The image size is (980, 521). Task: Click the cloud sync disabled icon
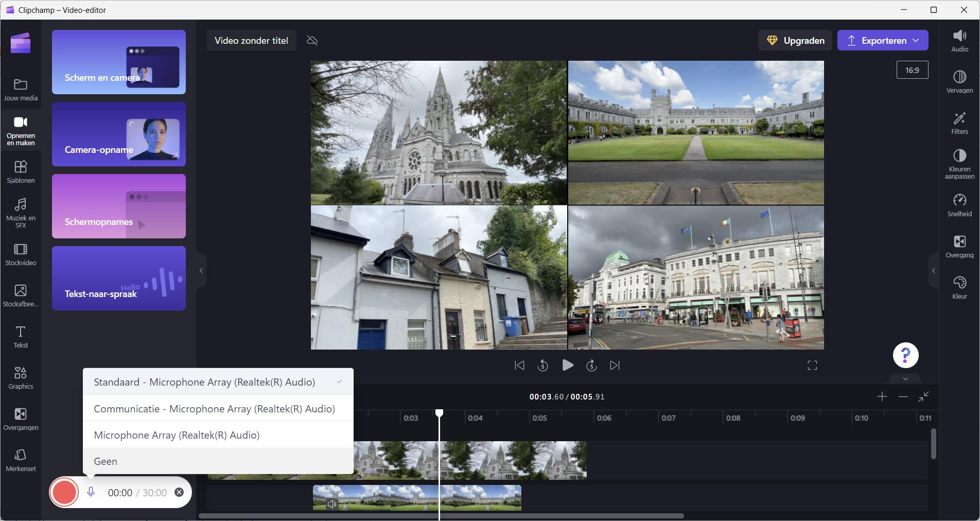click(312, 40)
